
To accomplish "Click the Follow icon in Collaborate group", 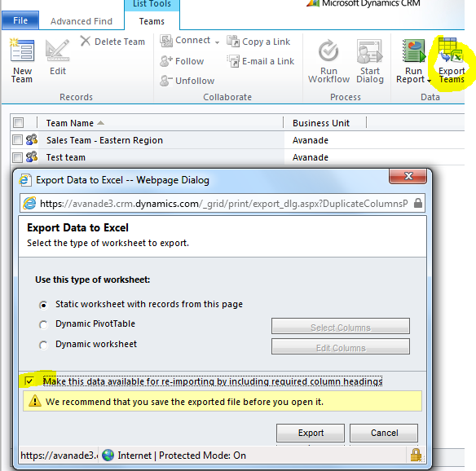I will [x=166, y=61].
